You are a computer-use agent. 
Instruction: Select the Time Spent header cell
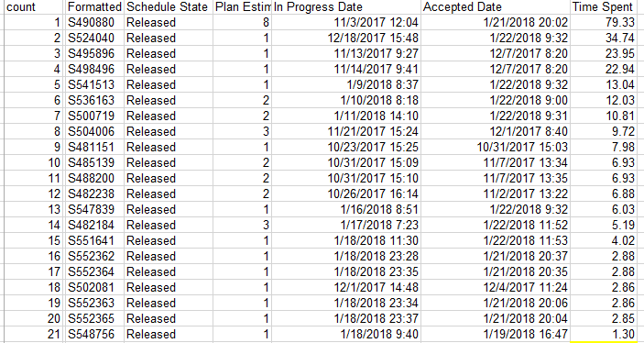click(x=604, y=7)
